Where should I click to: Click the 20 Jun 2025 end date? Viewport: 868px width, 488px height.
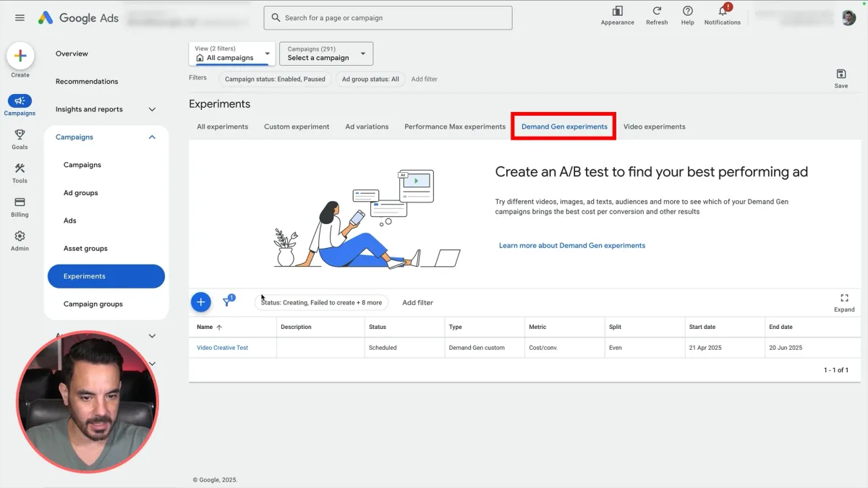[786, 348]
